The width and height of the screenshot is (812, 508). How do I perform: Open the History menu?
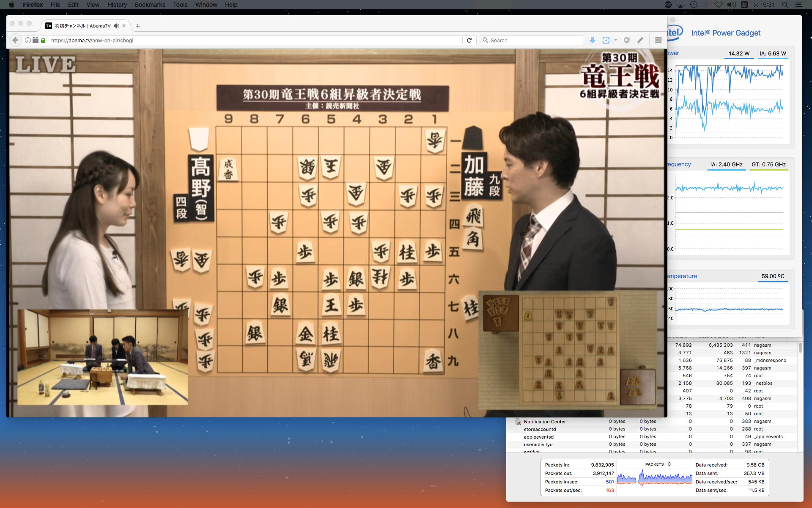pyautogui.click(x=117, y=5)
